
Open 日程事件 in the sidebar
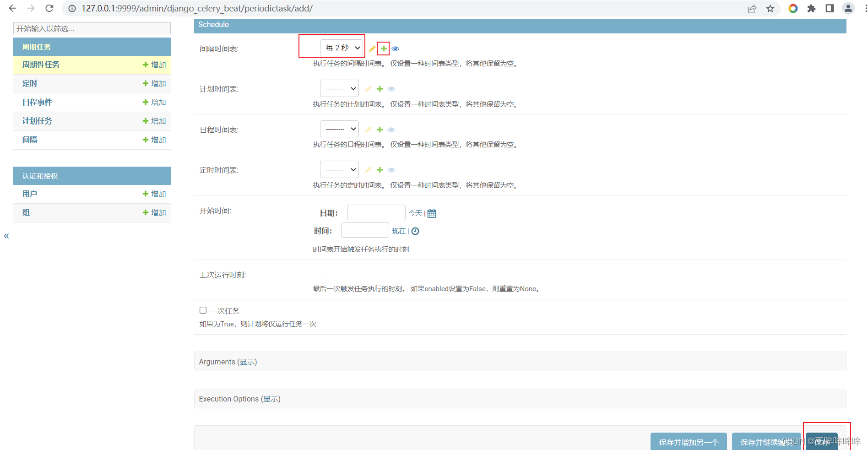click(37, 103)
